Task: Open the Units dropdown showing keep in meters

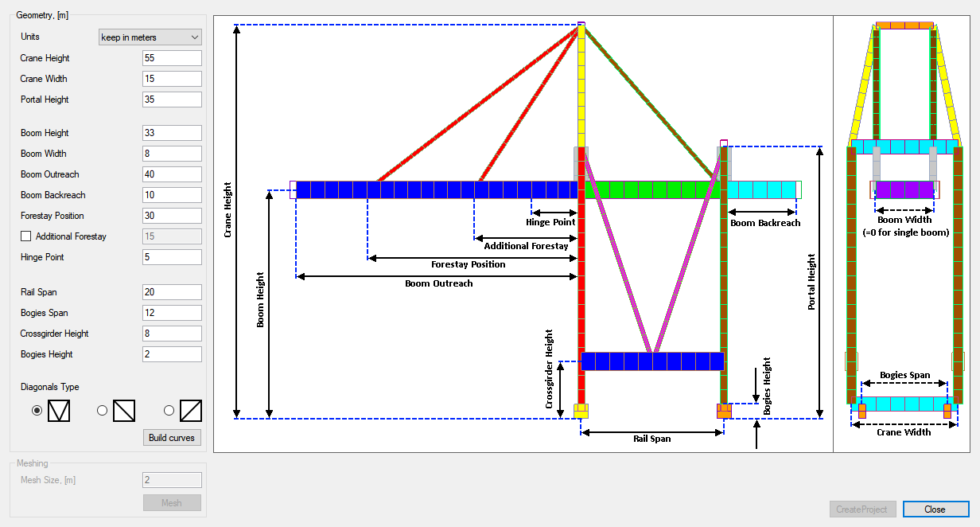Action: (x=150, y=37)
